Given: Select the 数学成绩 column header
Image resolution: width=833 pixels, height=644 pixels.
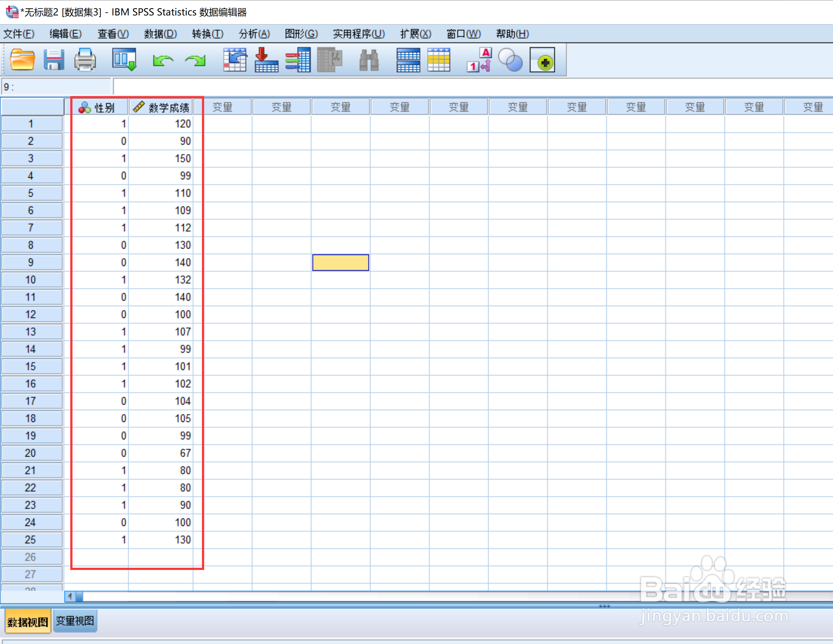Looking at the screenshot, I should pyautogui.click(x=161, y=107).
